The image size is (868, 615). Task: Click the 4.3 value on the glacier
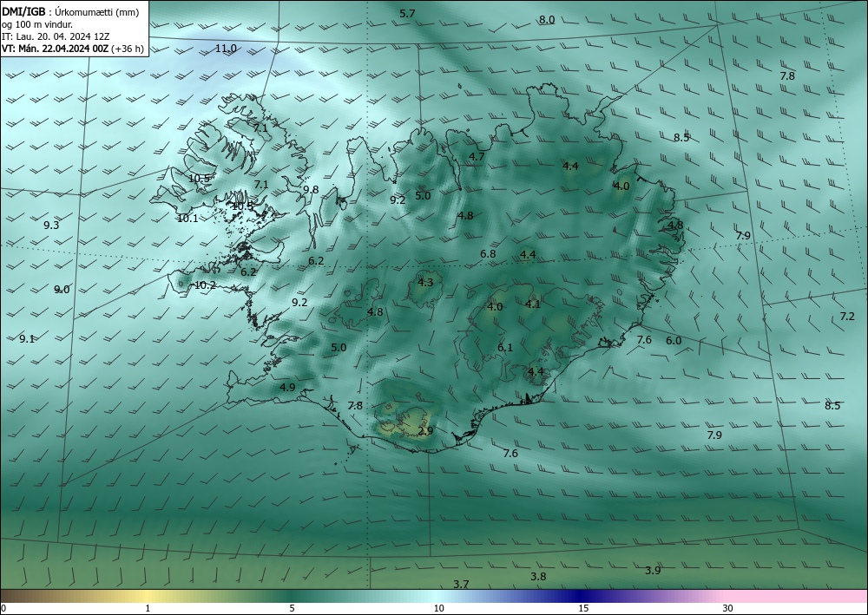click(425, 283)
